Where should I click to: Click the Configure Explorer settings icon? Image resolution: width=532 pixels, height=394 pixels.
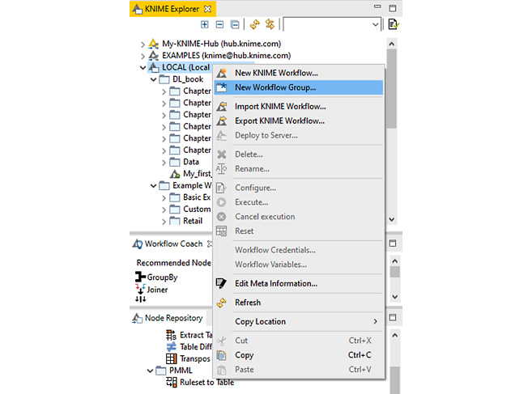(x=394, y=24)
